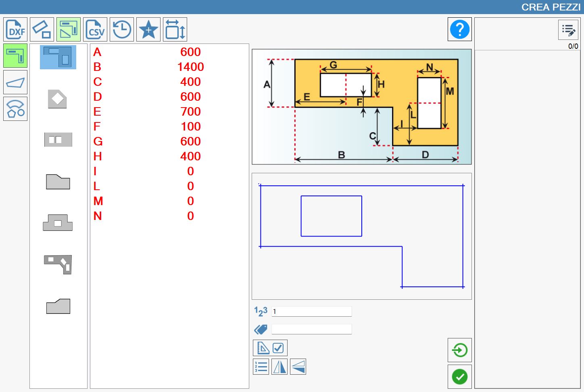This screenshot has width=584, height=392.
Task: Open the blue help question mark
Action: tap(460, 29)
